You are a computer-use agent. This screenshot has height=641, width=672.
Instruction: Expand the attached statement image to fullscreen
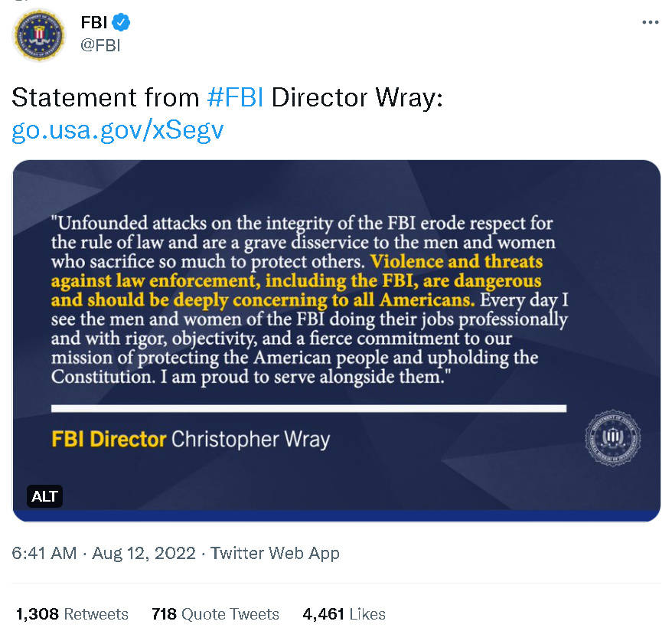pos(337,337)
